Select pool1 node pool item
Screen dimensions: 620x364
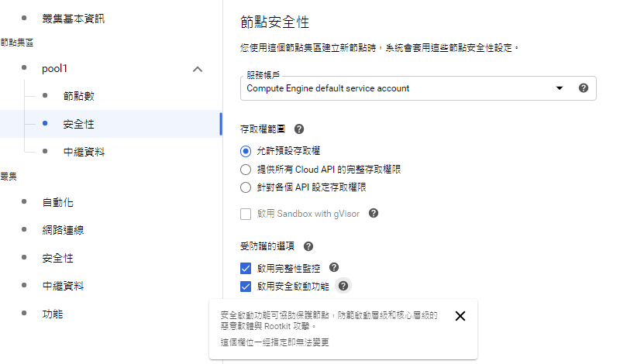[54, 69]
